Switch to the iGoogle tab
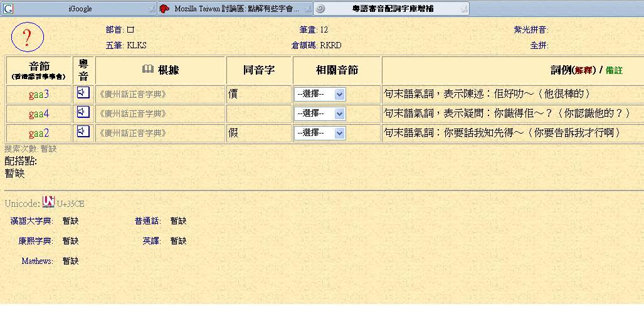Viewport: 644px width, 321px height. tap(80, 9)
